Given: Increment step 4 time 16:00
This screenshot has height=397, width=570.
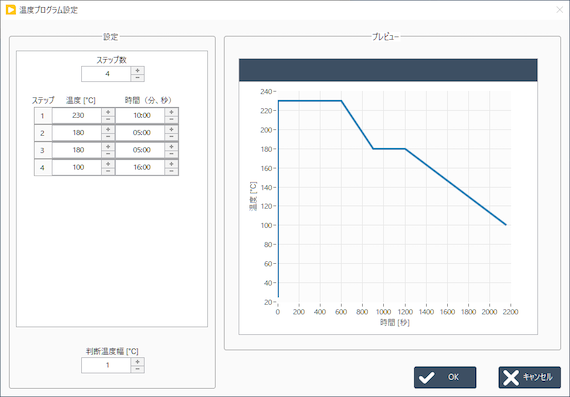Looking at the screenshot, I should [171, 164].
